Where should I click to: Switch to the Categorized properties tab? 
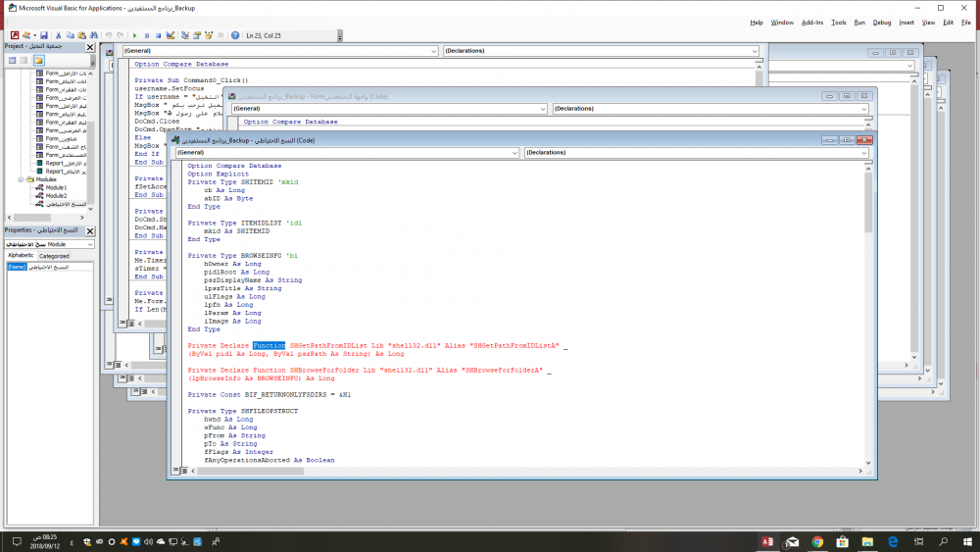click(x=54, y=256)
